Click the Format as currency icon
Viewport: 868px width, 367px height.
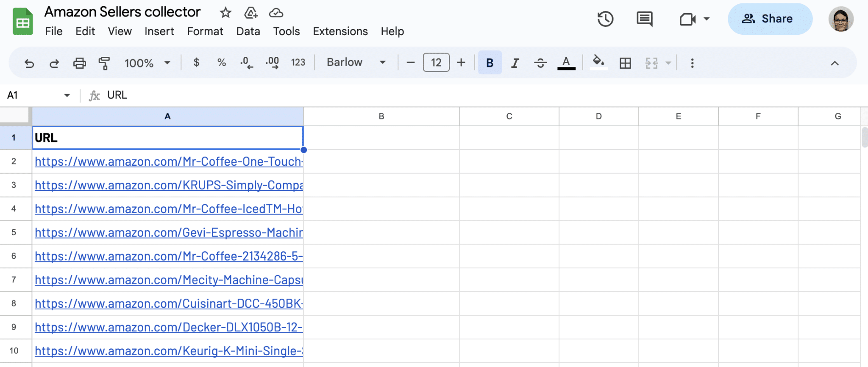point(196,63)
